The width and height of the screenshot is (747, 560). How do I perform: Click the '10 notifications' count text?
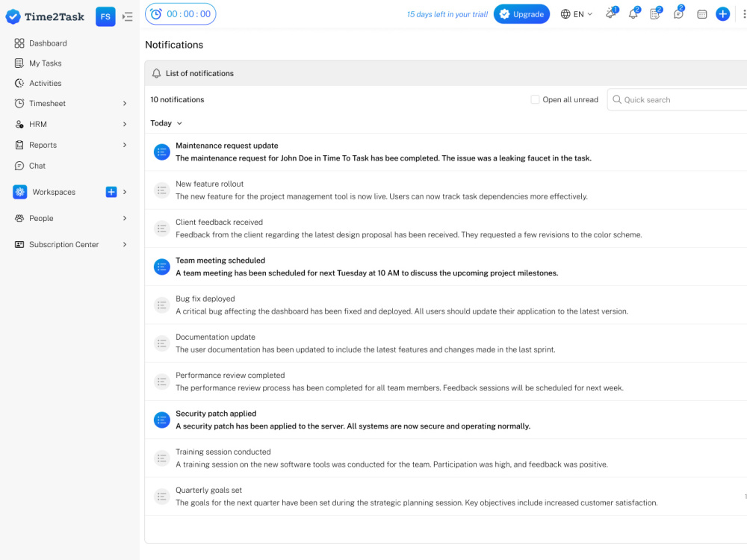click(x=177, y=99)
